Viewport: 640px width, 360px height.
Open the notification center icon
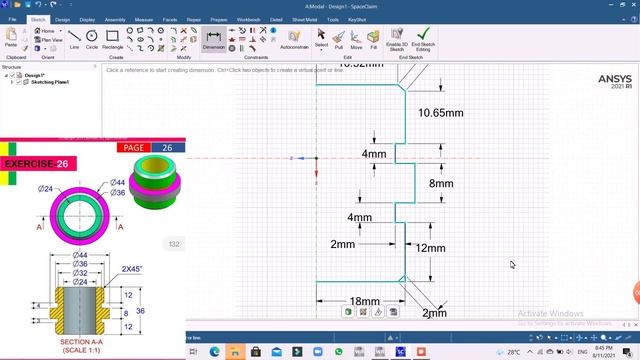click(x=627, y=352)
